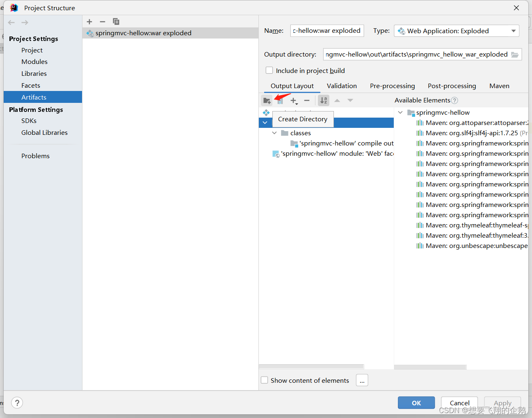Screen dimensions: 532x418
Task: Click the attoparser Maven library icon
Action: coord(420,123)
